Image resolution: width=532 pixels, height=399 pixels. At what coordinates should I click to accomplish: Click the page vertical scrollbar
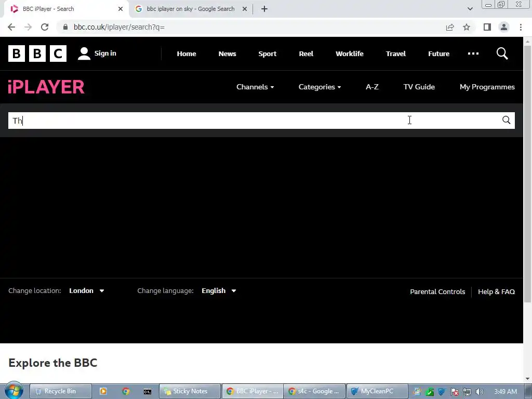coord(528,173)
